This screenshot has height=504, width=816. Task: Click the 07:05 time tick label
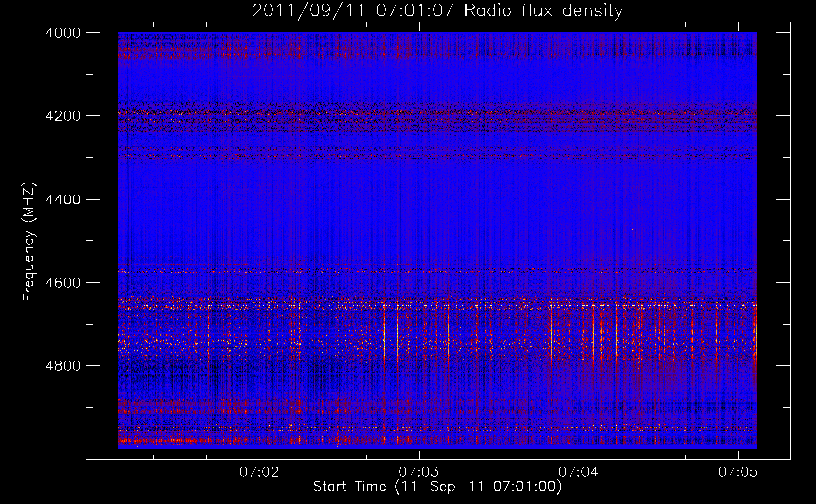coord(738,472)
